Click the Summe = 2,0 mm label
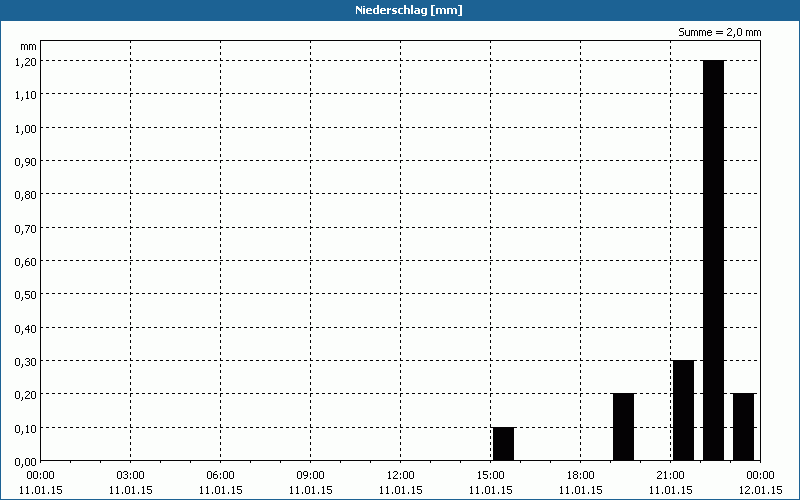This screenshot has height=500, width=800. [x=719, y=32]
